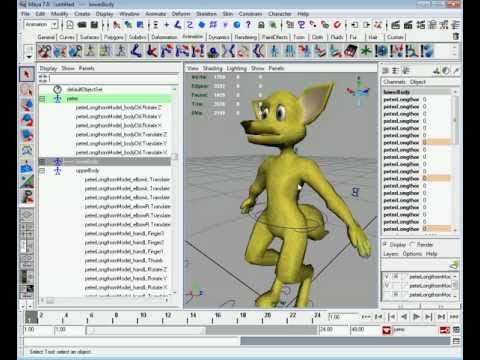Screen dimensions: 480x360
Task: Click the New Scene icon on status line
Action: click(70, 25)
